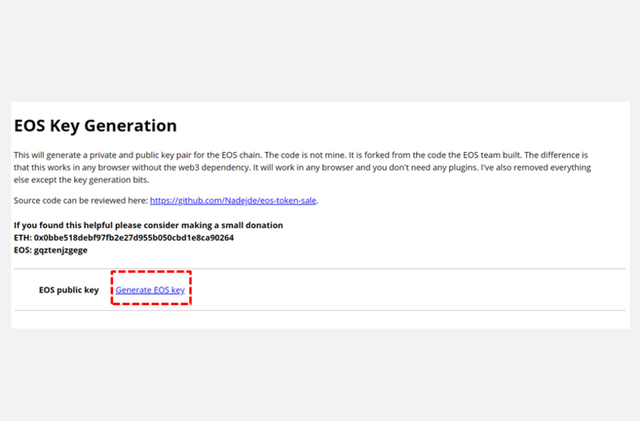This screenshot has width=640, height=421.
Task: Click the paragraph beginning 'This will generate'
Action: pos(302,167)
